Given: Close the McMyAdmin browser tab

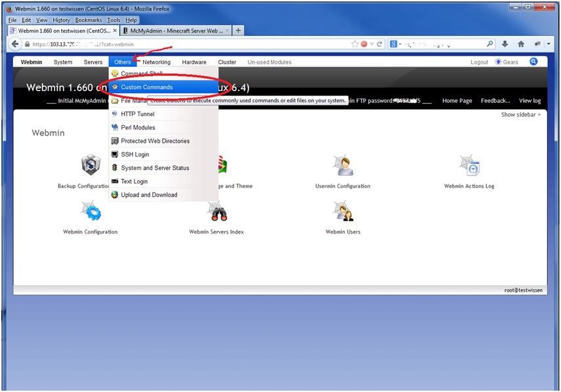Looking at the screenshot, I should [x=227, y=31].
